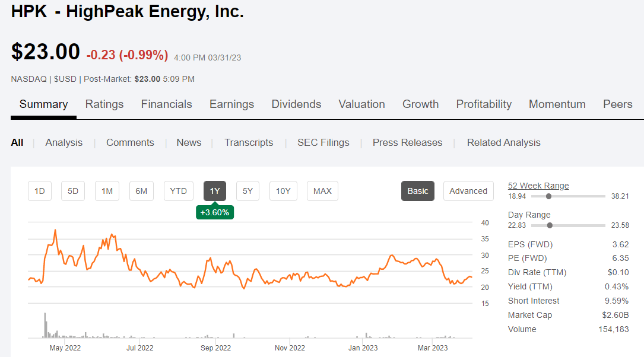Select the News filter
The image size is (644, 357).
189,142
